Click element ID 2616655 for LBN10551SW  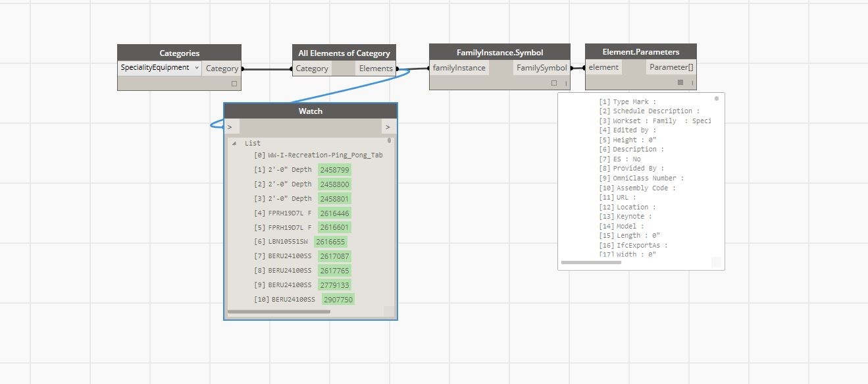[330, 242]
